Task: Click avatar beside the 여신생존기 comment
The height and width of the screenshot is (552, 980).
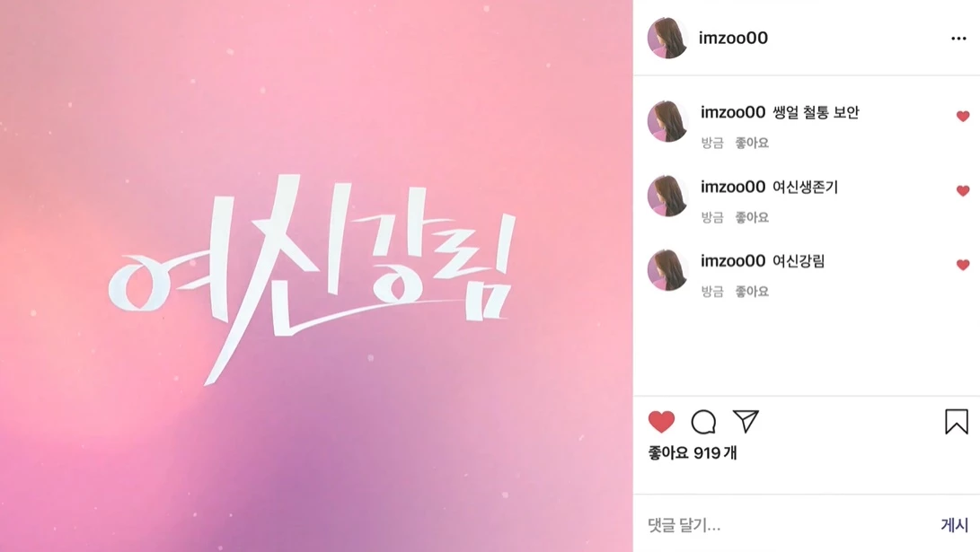Action: [667, 196]
